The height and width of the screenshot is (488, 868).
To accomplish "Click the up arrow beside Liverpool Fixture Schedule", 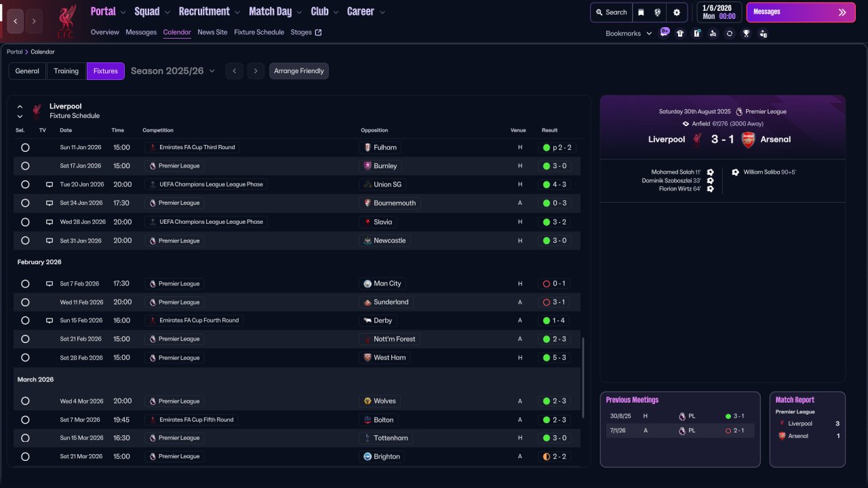I will 20,107.
